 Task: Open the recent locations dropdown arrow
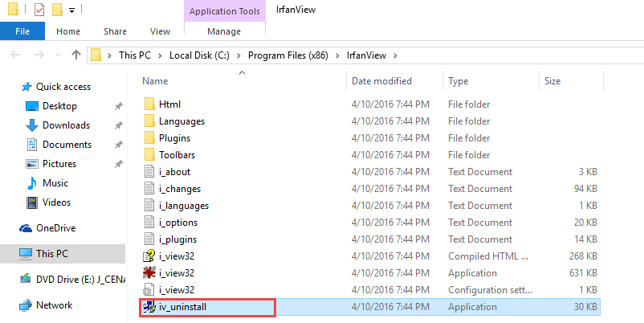click(x=58, y=55)
